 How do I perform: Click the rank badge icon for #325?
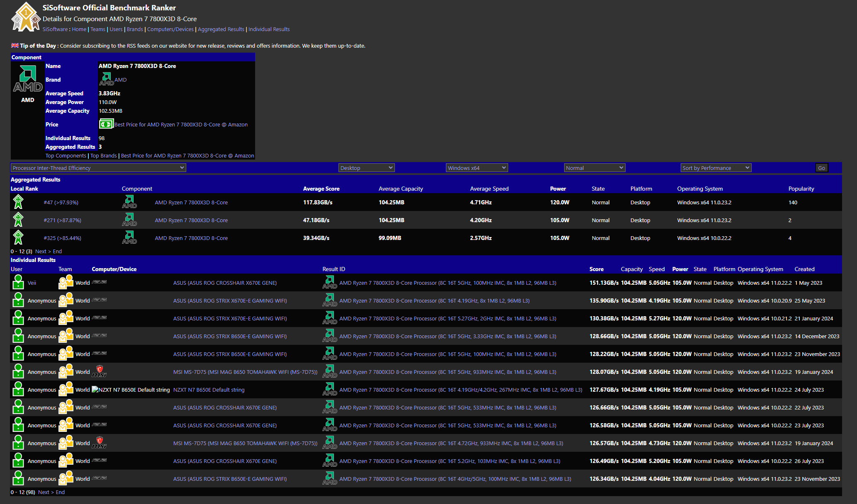18,237
